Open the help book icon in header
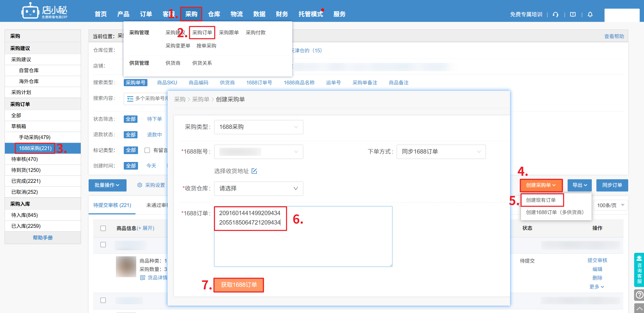644x313 pixels. coord(573,14)
